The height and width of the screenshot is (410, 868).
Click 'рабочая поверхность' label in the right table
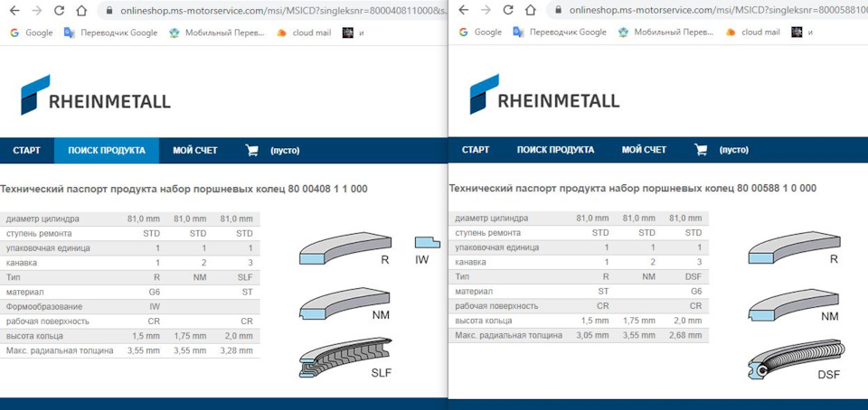pyautogui.click(x=496, y=306)
